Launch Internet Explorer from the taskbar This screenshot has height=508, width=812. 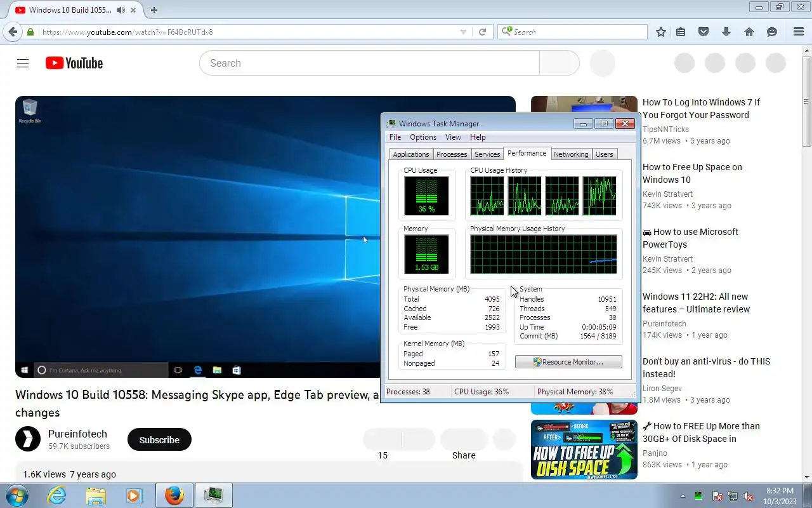click(x=57, y=495)
